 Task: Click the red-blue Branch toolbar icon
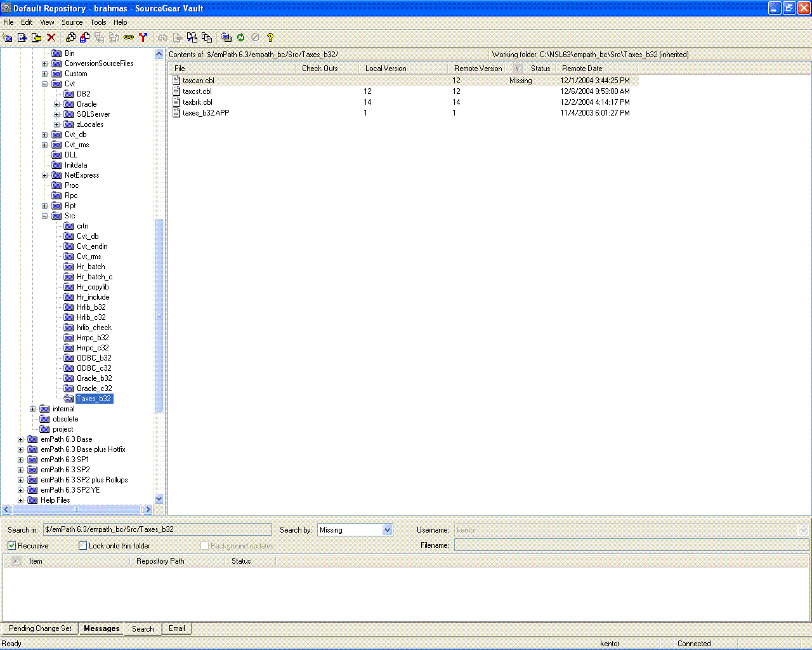point(143,37)
